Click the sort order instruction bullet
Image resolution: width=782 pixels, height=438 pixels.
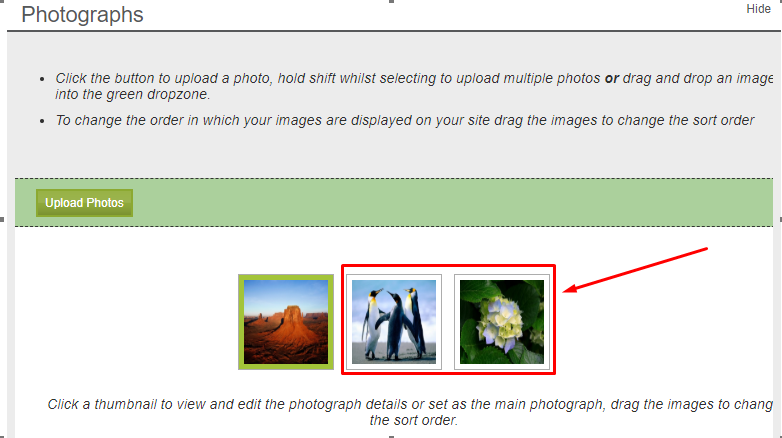pos(404,120)
